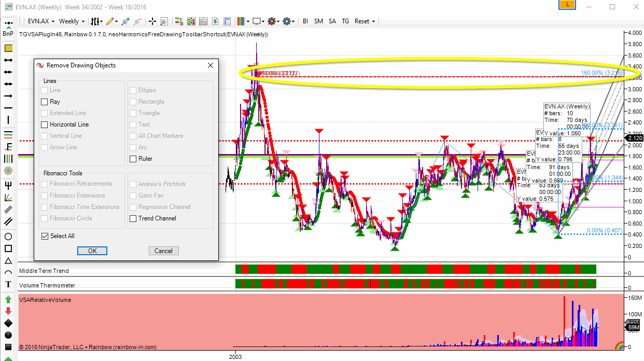
Task: Activate the crosshair cursor toolbar icon
Action: pos(152,21)
